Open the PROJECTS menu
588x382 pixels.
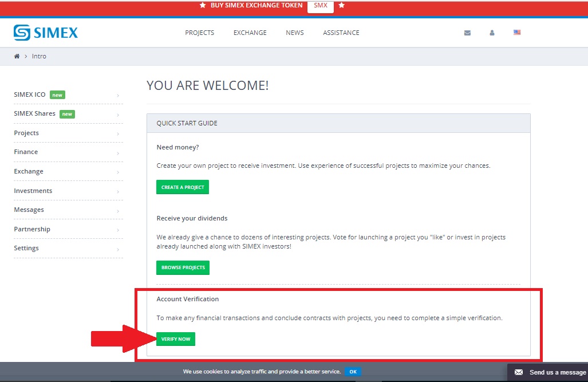click(199, 33)
